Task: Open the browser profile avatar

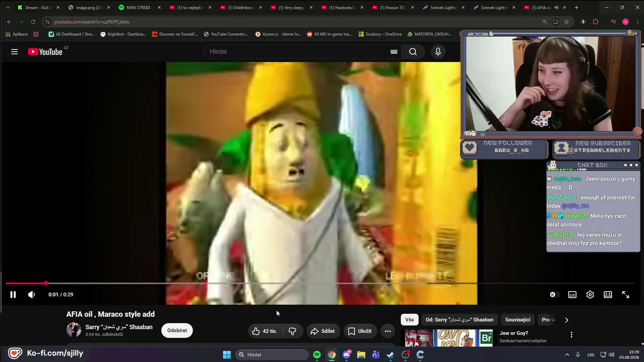Action: (625, 22)
